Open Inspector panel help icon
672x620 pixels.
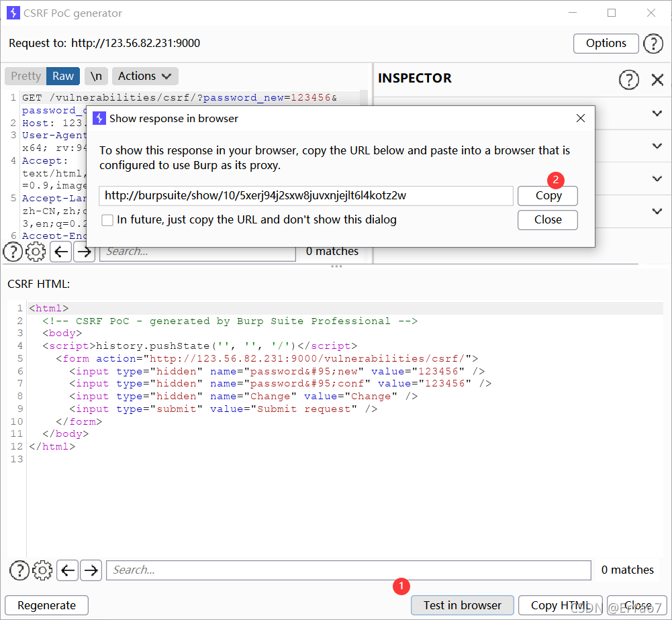click(629, 80)
